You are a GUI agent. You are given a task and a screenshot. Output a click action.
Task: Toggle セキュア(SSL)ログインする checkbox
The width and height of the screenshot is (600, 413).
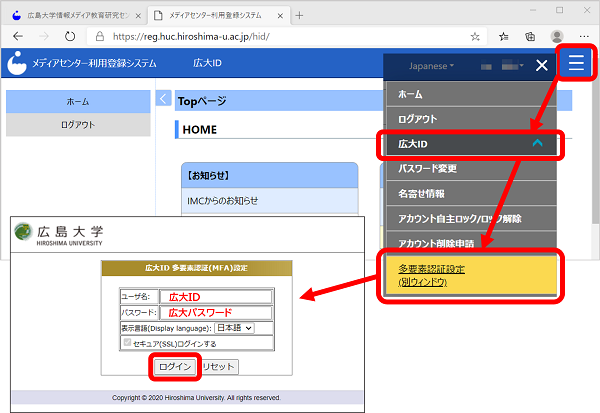click(x=127, y=342)
